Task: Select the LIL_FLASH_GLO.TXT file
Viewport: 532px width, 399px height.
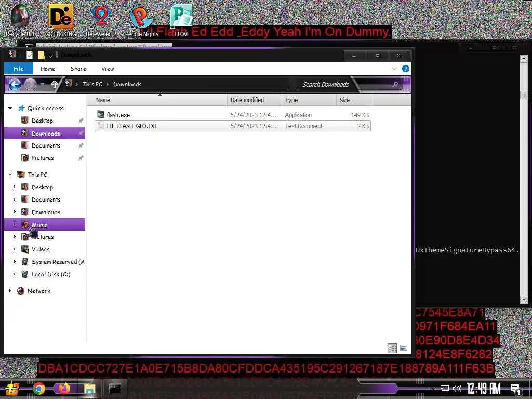Action: click(x=233, y=126)
